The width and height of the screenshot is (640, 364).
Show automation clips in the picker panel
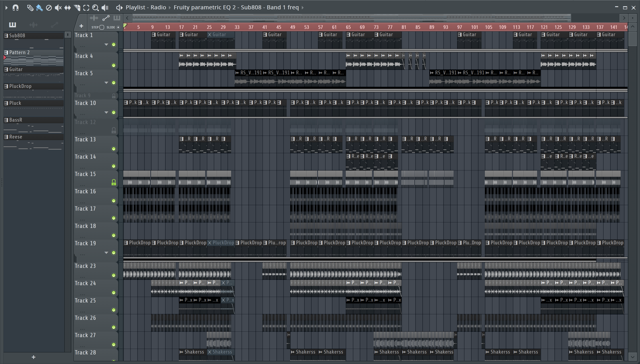coord(54,24)
